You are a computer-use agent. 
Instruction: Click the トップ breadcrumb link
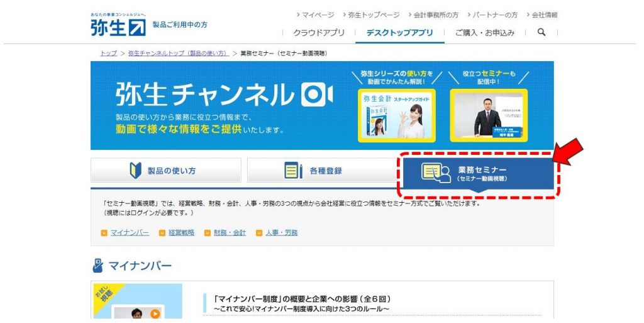tap(108, 54)
